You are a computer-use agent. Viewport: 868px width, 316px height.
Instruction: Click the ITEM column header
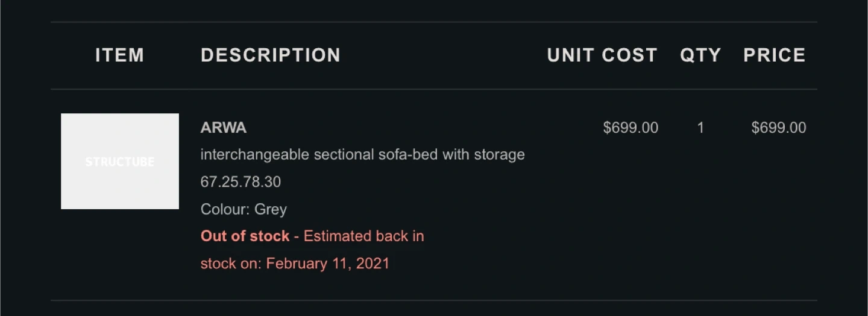tap(120, 55)
